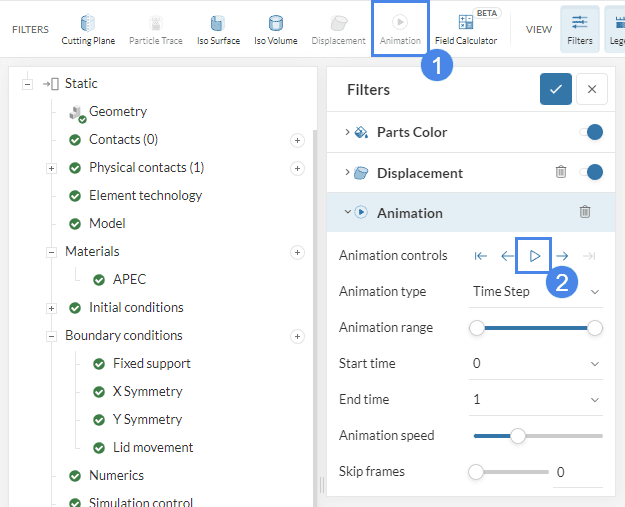Screen dimensions: 625x507
Task: Adjust the Animation speed slider
Action: click(518, 435)
